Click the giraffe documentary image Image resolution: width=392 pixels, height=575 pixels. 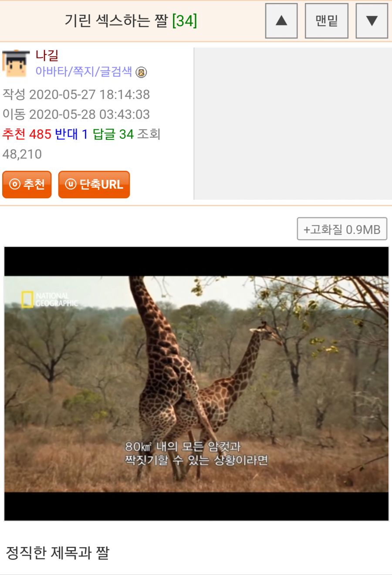coord(196,384)
